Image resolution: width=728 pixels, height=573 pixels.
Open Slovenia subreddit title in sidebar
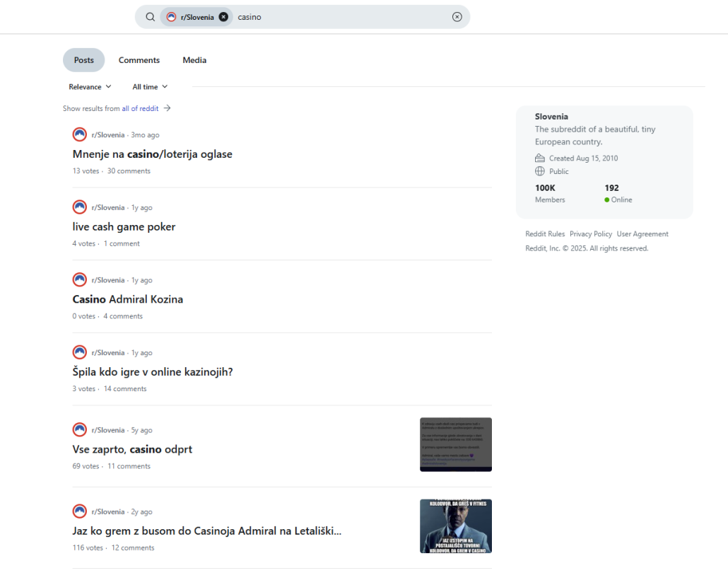pyautogui.click(x=551, y=117)
